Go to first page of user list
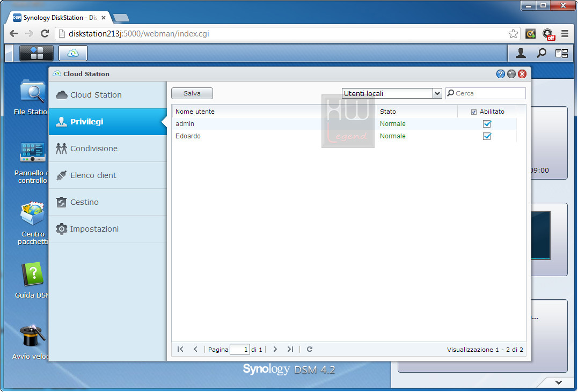 180,349
